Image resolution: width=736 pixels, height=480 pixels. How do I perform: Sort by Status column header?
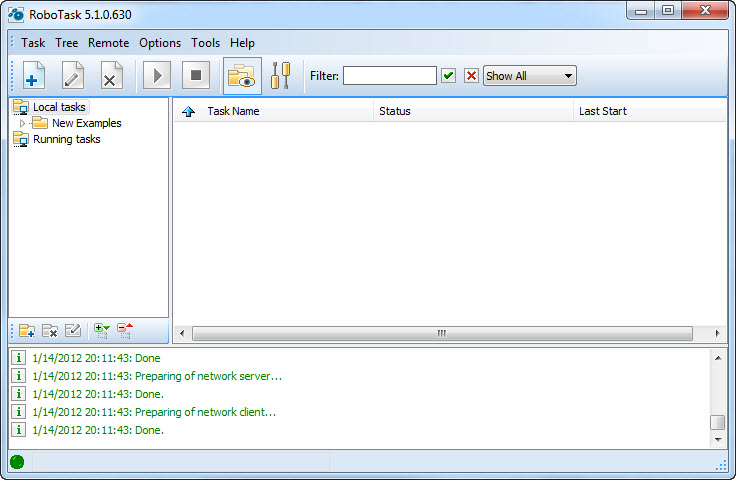coord(473,111)
